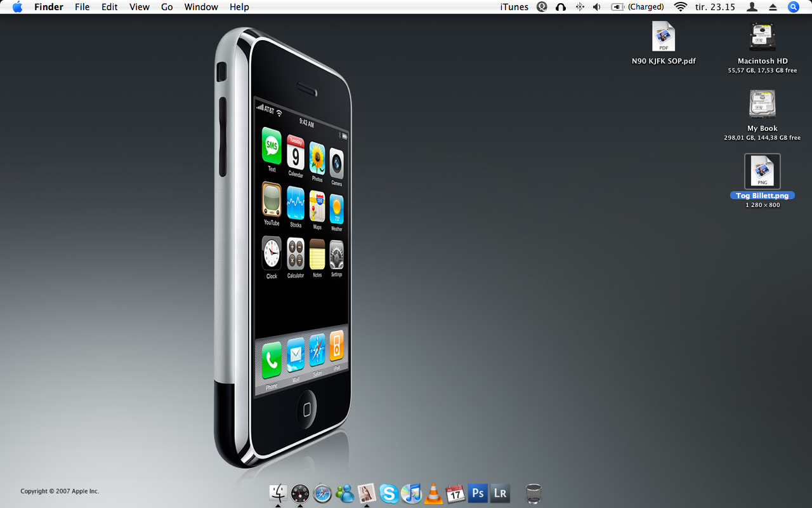812x508 pixels.
Task: Click the clock reading tir. 23.15
Action: [716, 7]
